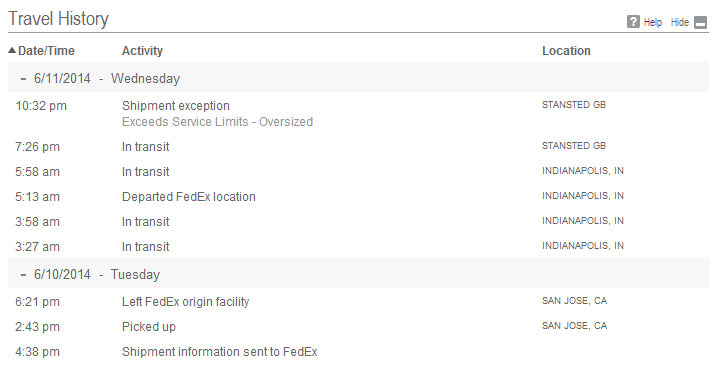
Task: Click the Date/Time sort arrow
Action: point(12,50)
